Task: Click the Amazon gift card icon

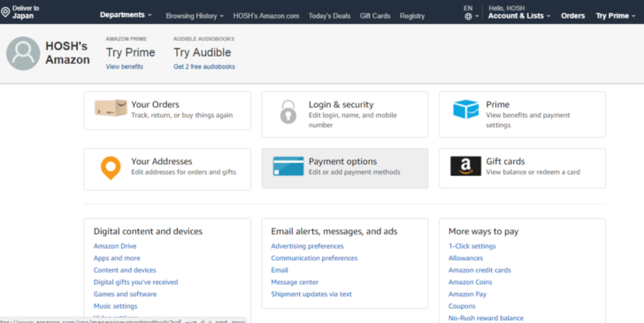Action: tap(465, 166)
